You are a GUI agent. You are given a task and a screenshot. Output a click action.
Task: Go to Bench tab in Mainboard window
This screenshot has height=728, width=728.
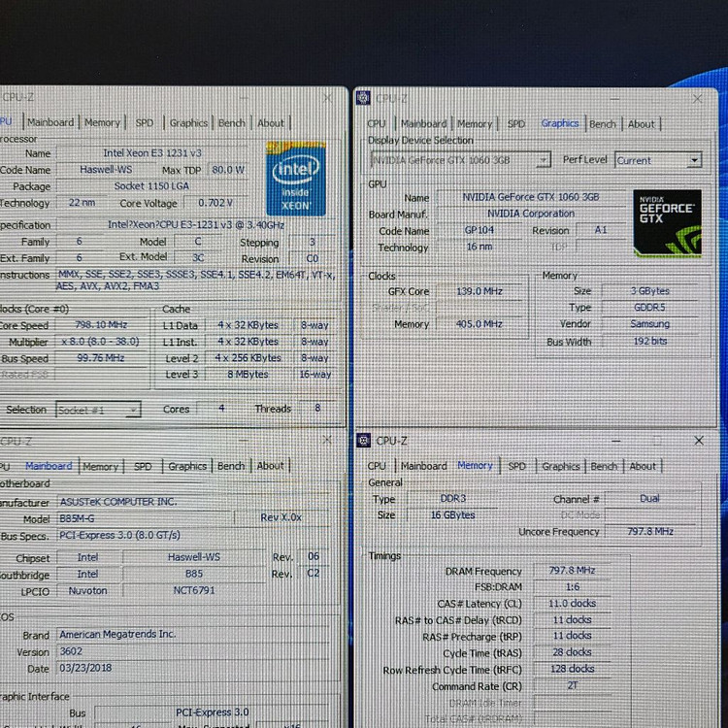click(x=231, y=466)
